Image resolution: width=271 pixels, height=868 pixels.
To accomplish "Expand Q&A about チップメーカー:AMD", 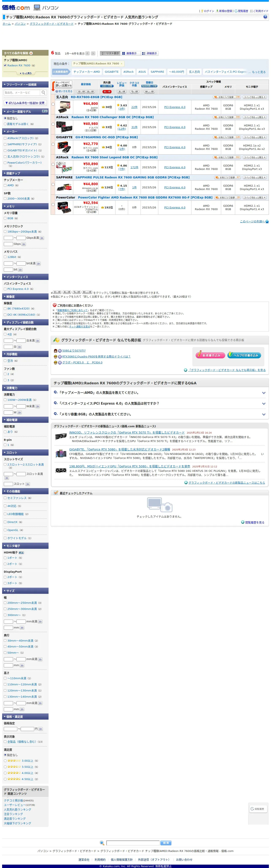I will coord(159,393).
